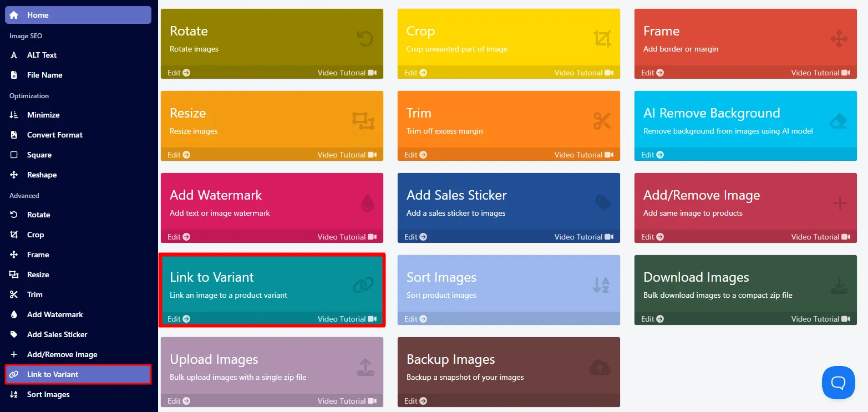
Task: Open the chat support bubble icon
Action: click(x=839, y=383)
